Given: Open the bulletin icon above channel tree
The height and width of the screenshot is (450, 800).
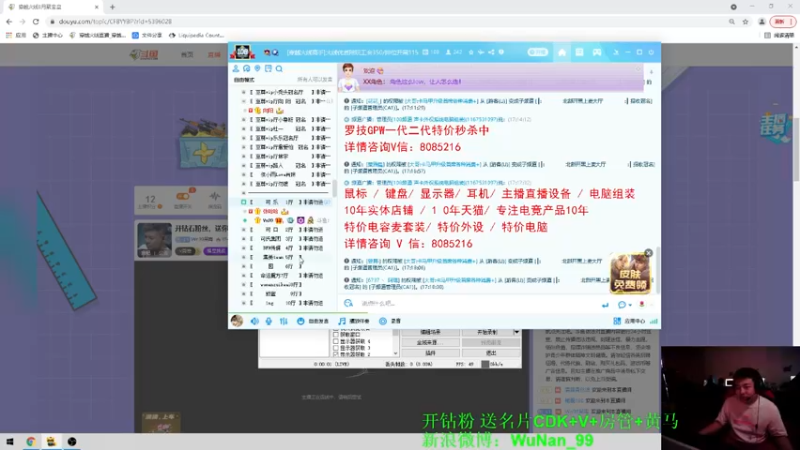Looking at the screenshot, I should pos(268,68).
